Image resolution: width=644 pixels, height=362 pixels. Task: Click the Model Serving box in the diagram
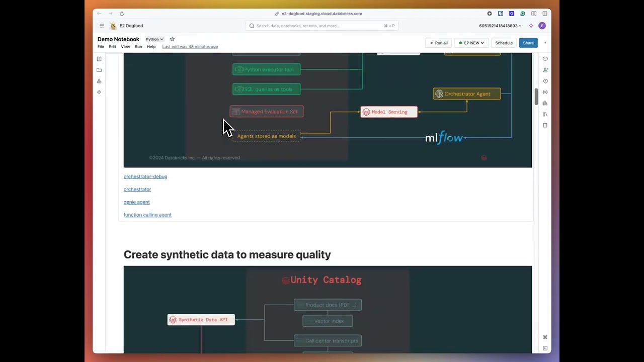pyautogui.click(x=389, y=112)
